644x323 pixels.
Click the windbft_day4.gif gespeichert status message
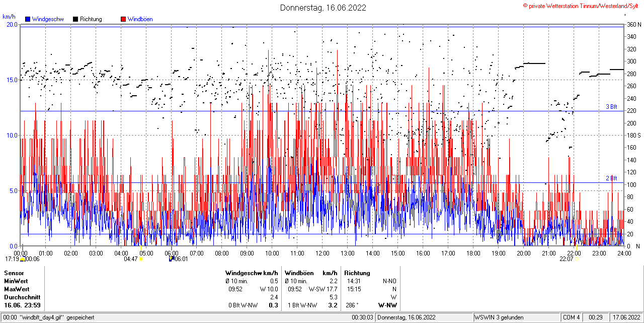48,317
